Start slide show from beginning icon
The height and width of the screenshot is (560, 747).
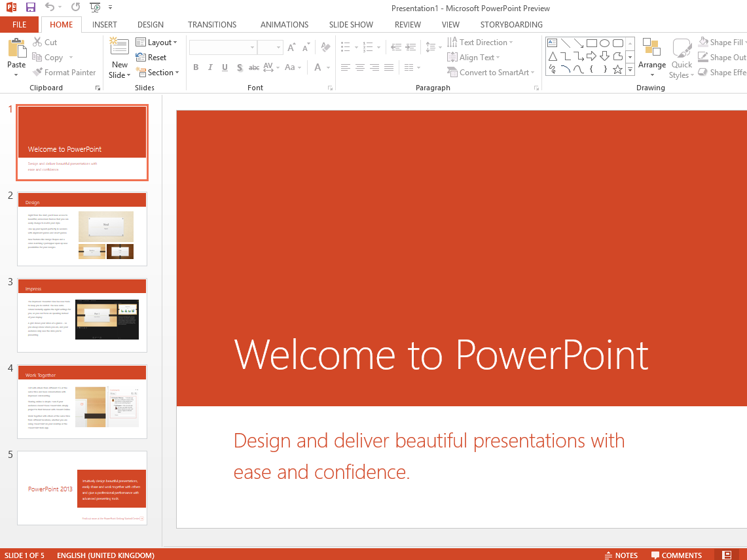click(96, 8)
